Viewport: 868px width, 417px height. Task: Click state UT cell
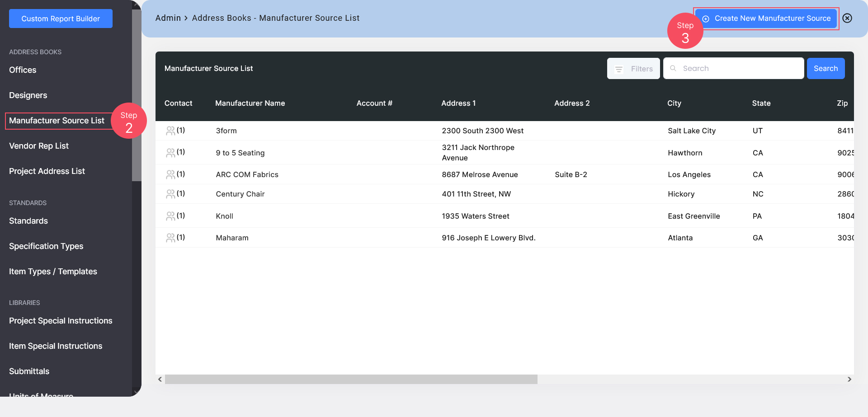pyautogui.click(x=757, y=131)
